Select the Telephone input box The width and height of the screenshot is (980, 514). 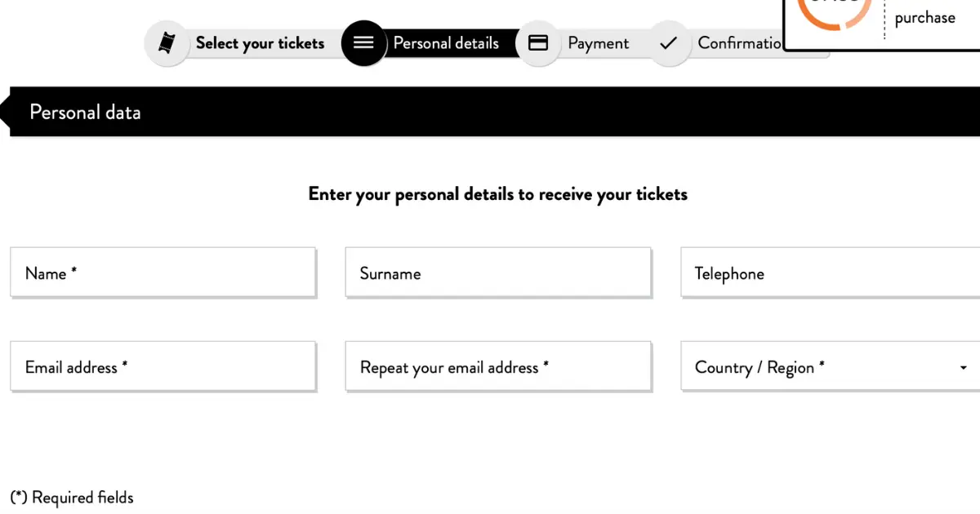pyautogui.click(x=831, y=273)
